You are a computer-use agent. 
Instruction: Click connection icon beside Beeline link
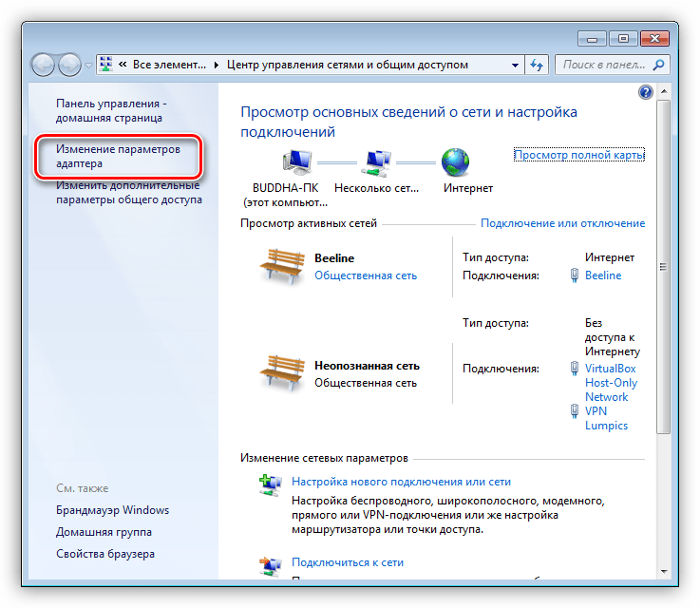point(575,275)
